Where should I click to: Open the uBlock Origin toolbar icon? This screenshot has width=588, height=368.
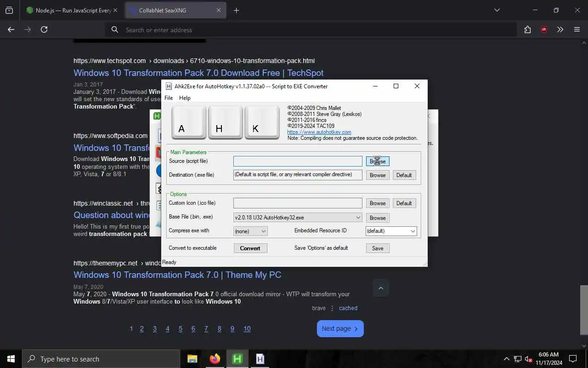click(544, 29)
